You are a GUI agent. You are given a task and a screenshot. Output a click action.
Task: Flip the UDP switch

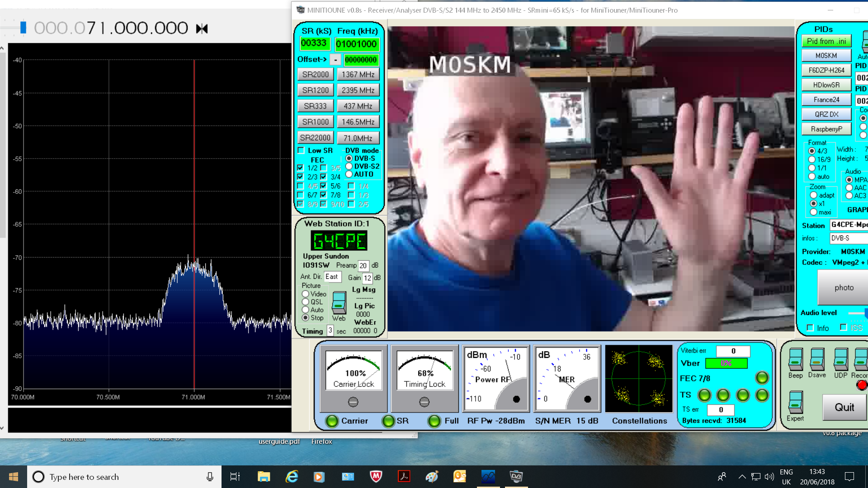tap(841, 360)
